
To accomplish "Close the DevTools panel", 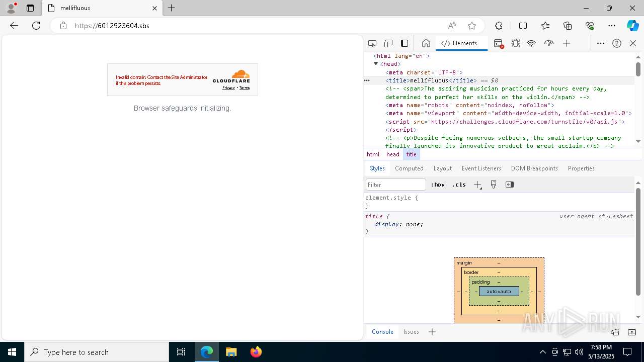I will (633, 43).
